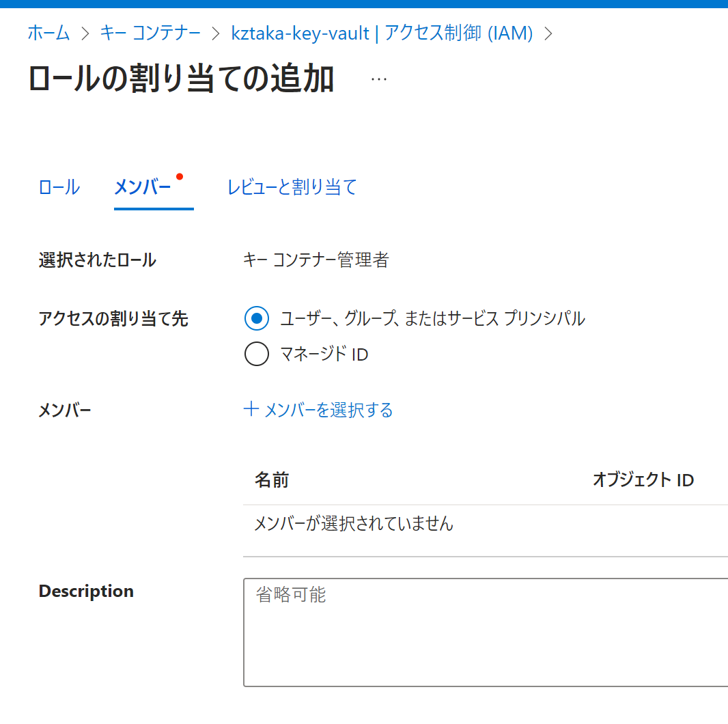This screenshot has width=728, height=724.
Task: Click the メンバーが選択されていません table row
Action: (354, 524)
